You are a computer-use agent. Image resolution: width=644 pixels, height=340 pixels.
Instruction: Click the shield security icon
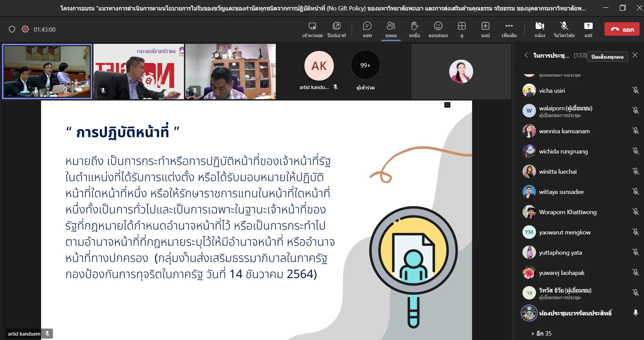12,29
